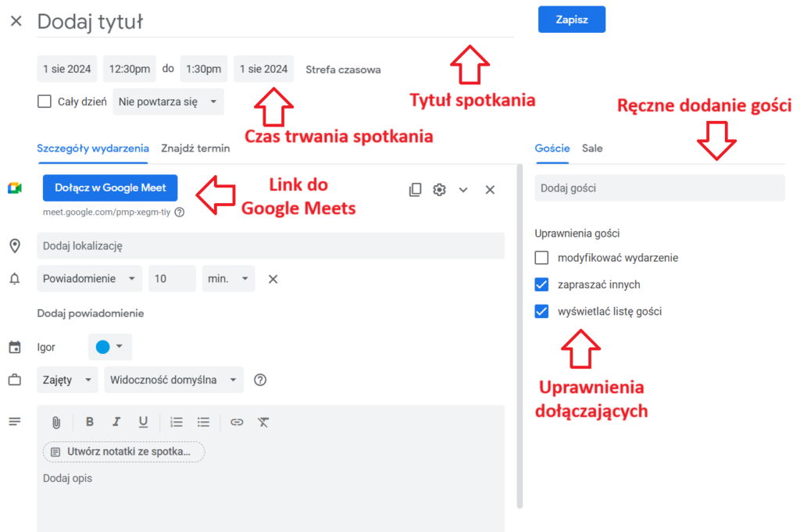Enable the Cały dzień checkbox

tap(45, 102)
